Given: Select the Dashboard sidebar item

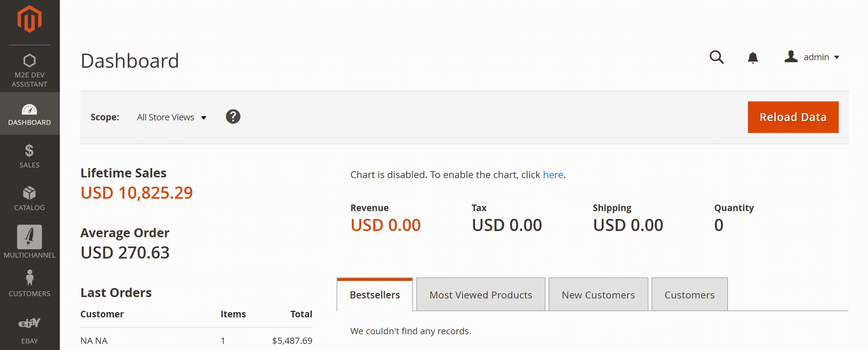Looking at the screenshot, I should coord(30,114).
